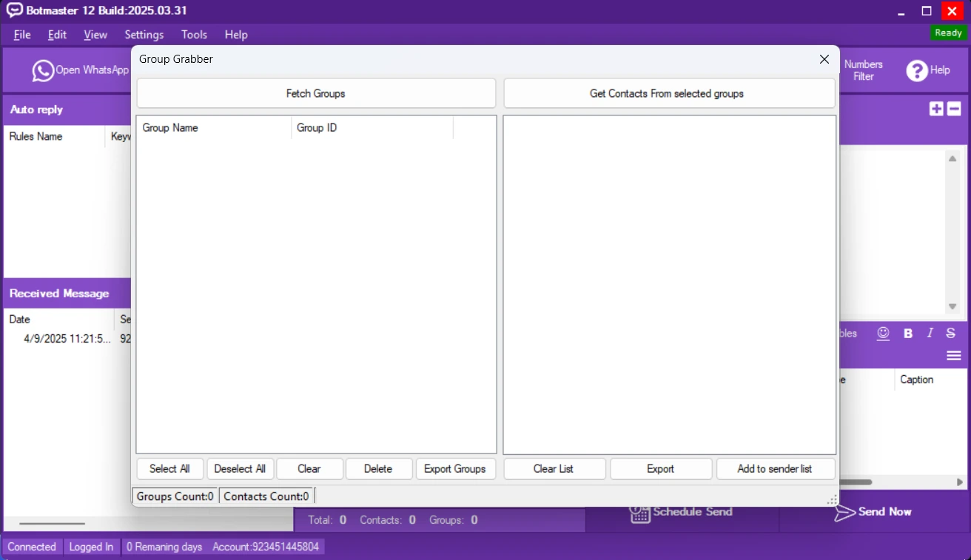Open Help via the question mark icon
Viewport: 971px width, 560px height.
tap(917, 70)
